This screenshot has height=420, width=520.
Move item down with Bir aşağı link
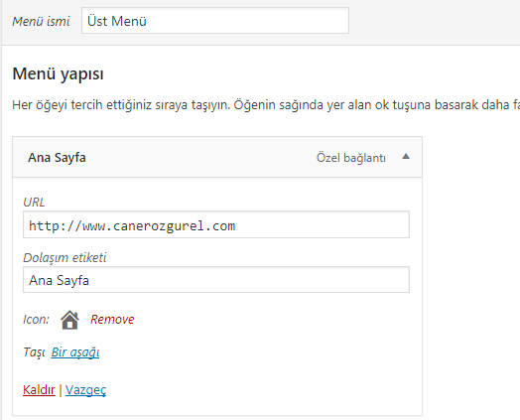pos(75,352)
